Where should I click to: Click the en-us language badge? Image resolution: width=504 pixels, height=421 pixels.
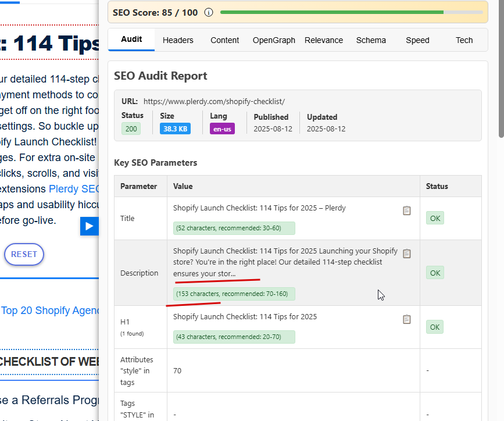coord(222,129)
